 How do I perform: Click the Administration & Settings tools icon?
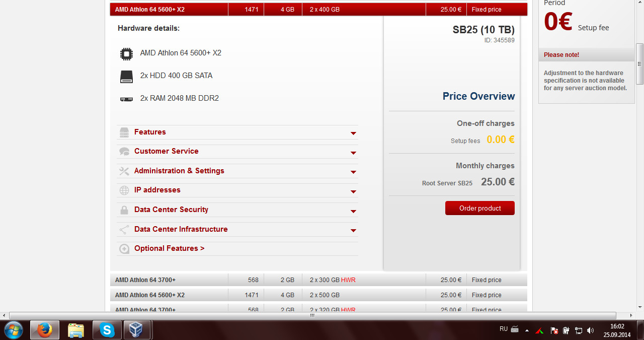click(124, 171)
